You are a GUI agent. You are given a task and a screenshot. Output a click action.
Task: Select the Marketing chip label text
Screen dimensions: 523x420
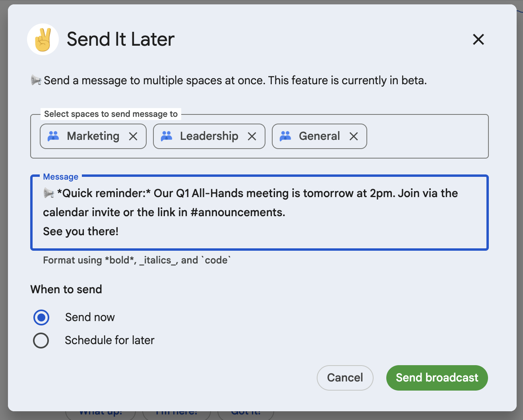(93, 136)
